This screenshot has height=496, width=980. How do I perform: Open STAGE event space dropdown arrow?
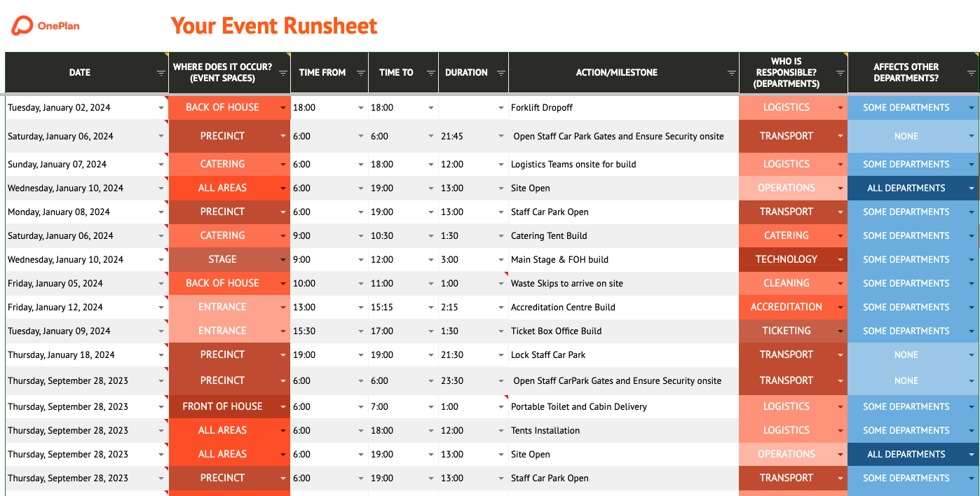[x=283, y=260]
